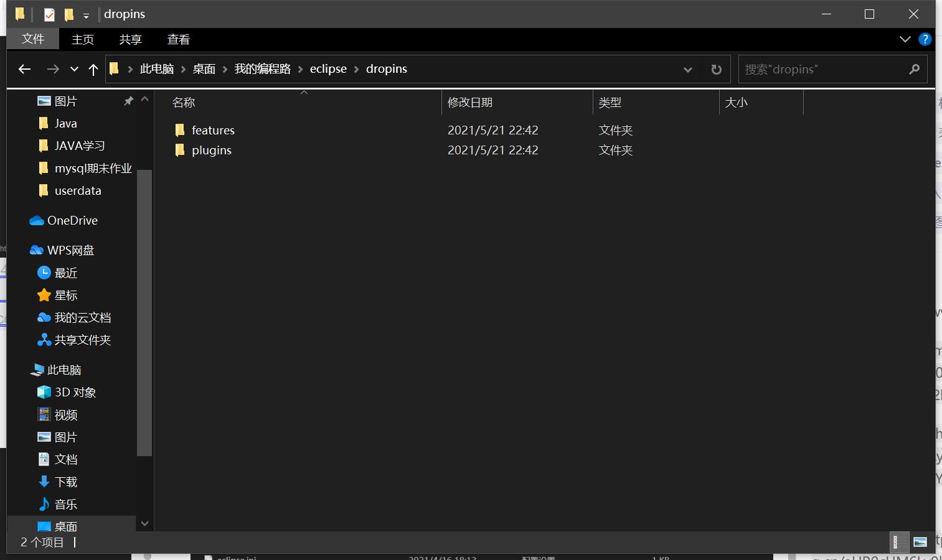Click 桌面 in the address breadcrumb
Viewport: 942px width, 560px height.
click(x=204, y=69)
